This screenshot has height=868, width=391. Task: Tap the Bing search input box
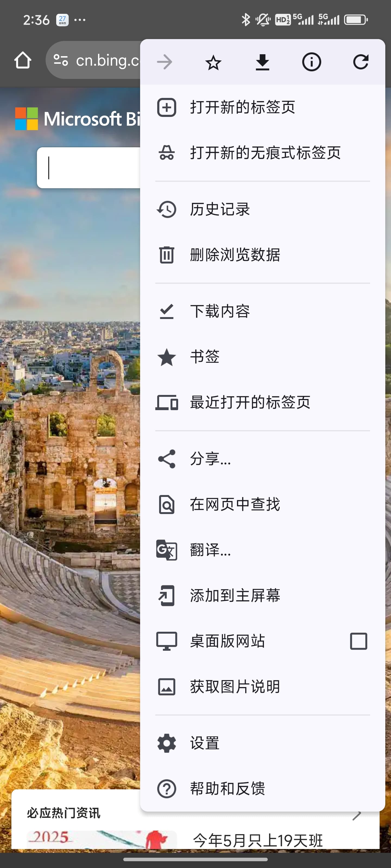[89, 167]
